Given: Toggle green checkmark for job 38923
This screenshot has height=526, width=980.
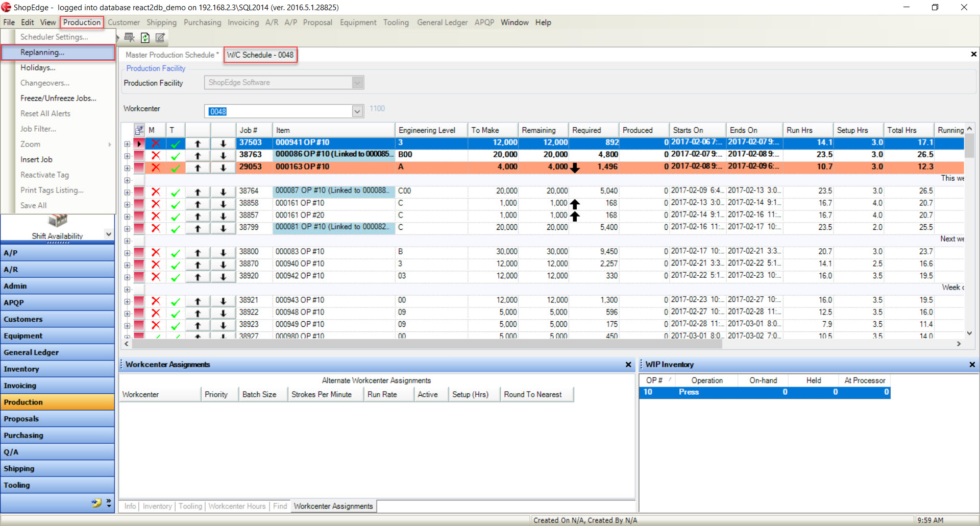Looking at the screenshot, I should point(175,326).
